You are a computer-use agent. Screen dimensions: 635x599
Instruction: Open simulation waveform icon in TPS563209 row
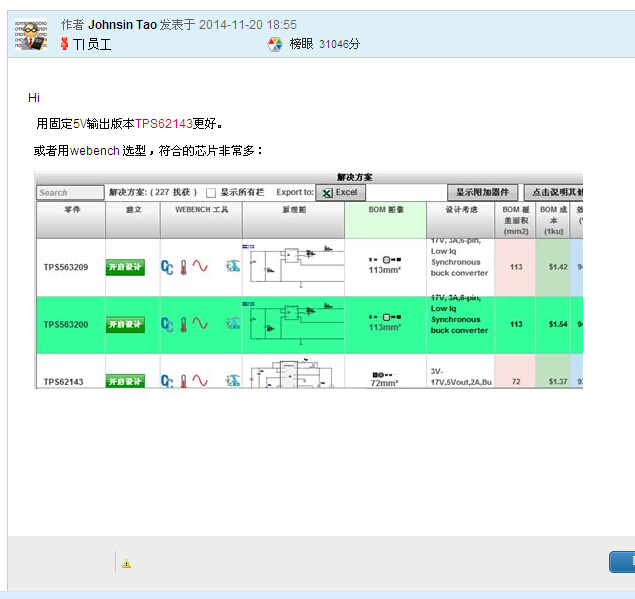click(200, 266)
